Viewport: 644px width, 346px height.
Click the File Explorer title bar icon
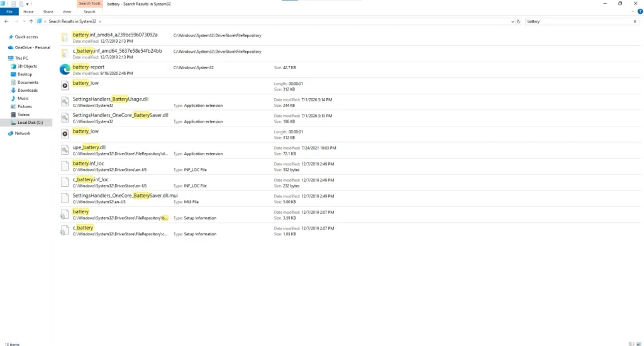coord(3,4)
